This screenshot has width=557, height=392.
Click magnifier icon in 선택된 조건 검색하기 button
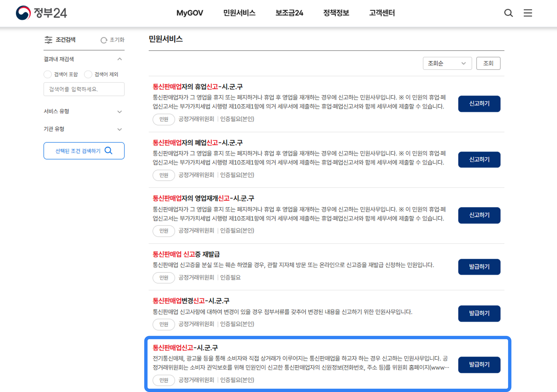pyautogui.click(x=108, y=151)
